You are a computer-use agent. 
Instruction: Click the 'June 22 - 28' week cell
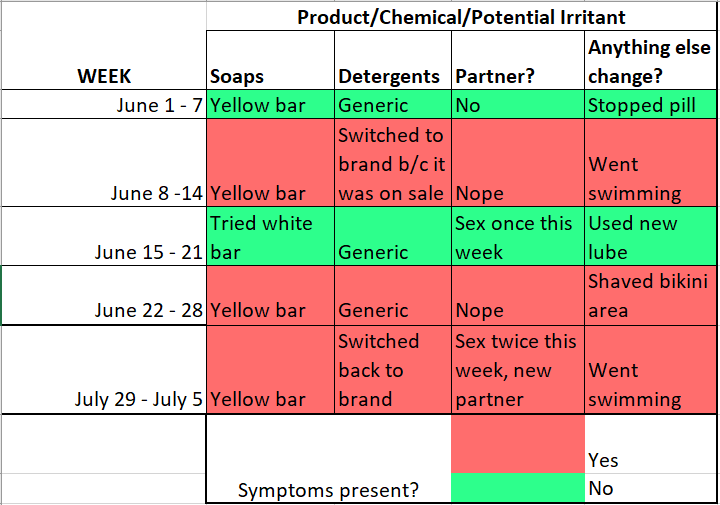coord(104,295)
